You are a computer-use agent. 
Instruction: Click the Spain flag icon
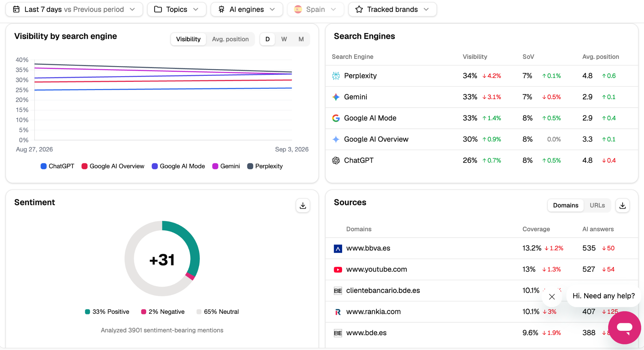click(298, 9)
